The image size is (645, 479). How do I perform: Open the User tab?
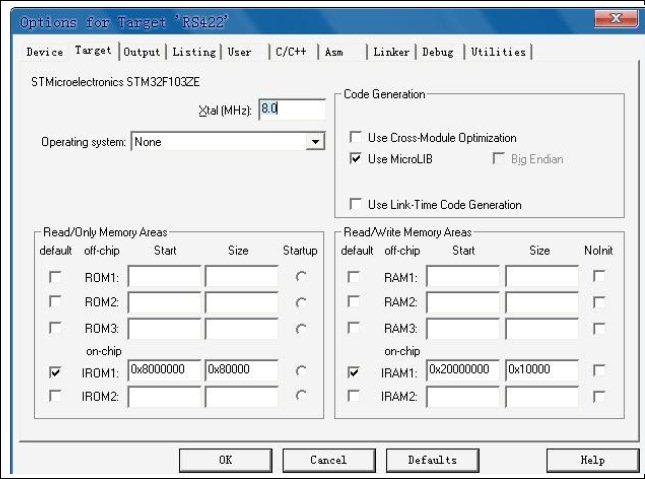pos(240,52)
